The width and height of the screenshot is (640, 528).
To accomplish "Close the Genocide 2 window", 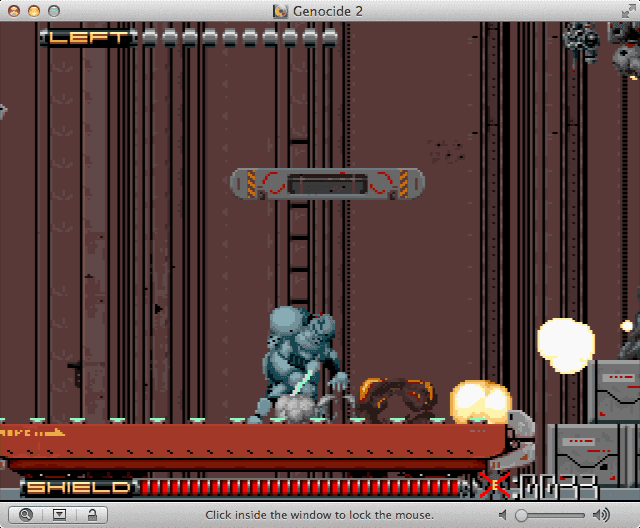I will click(14, 11).
